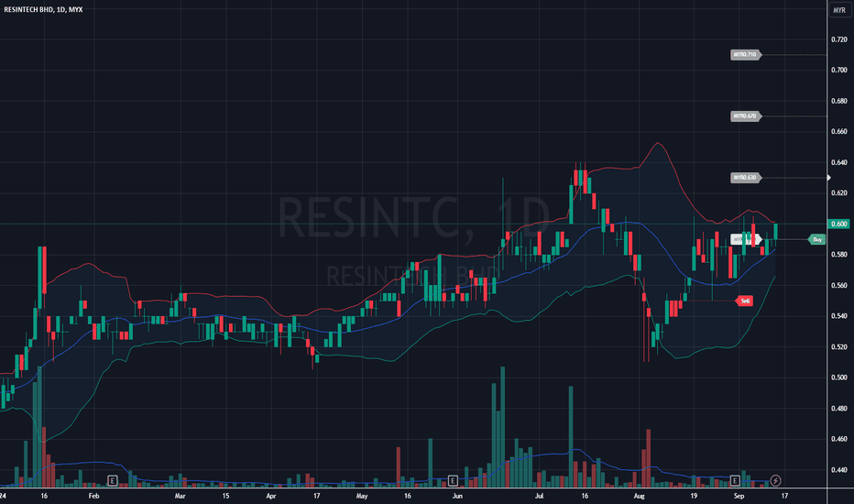This screenshot has height=504, width=854.
Task: Open the earnings marker near Sep
Action: [x=735, y=480]
